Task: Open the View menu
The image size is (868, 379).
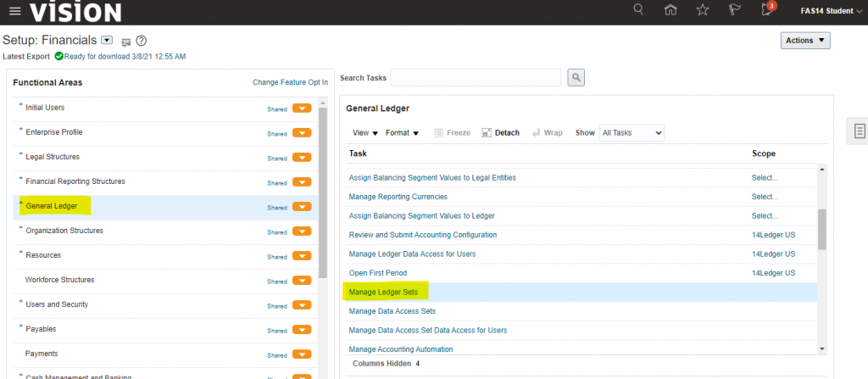Action: (x=364, y=133)
